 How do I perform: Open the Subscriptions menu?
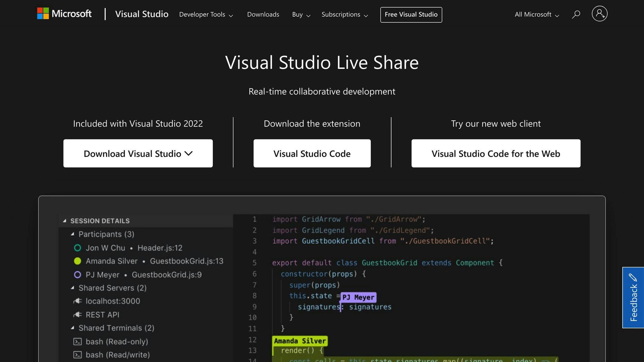(344, 14)
